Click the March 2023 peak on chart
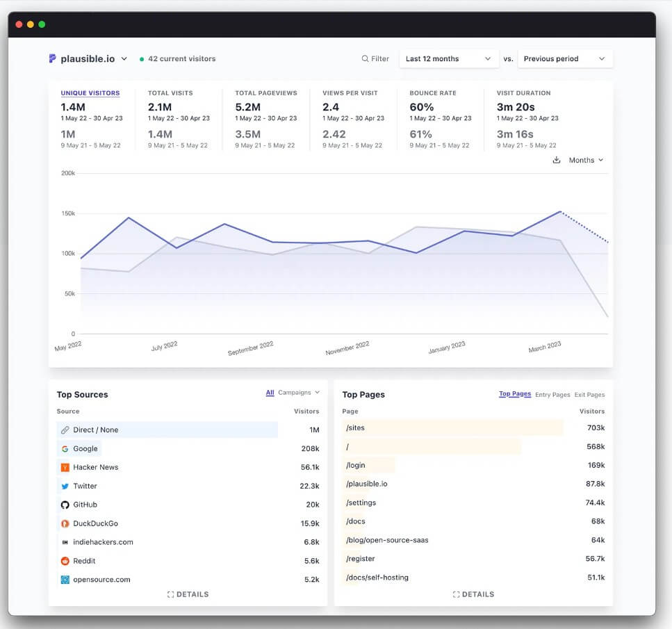672x629 pixels. pos(560,211)
